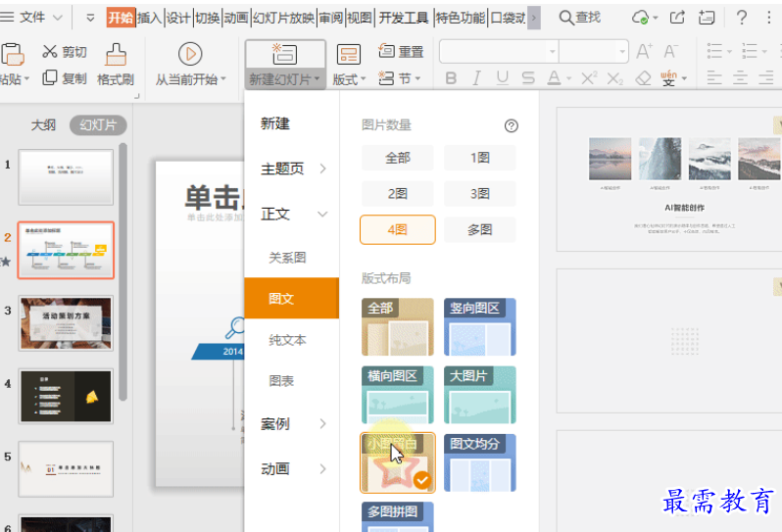Expand the 主题页 submenu
This screenshot has width=782, height=532.
coord(322,169)
